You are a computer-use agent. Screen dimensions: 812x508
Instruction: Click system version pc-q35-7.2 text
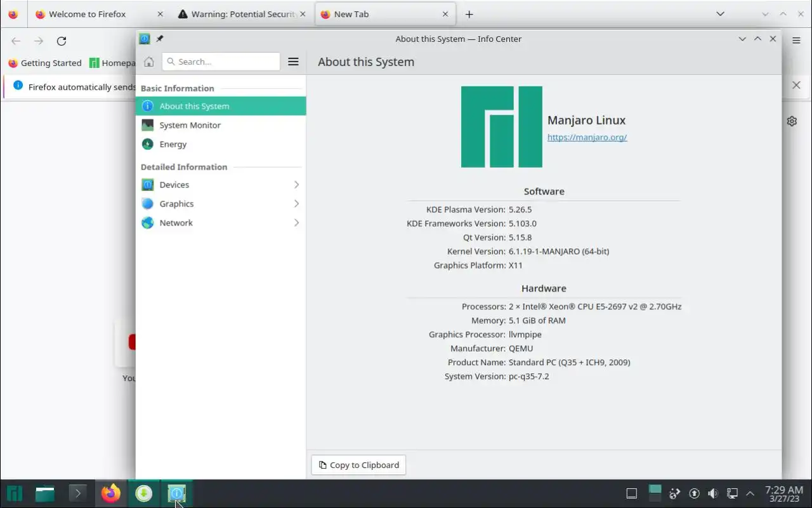tap(529, 377)
